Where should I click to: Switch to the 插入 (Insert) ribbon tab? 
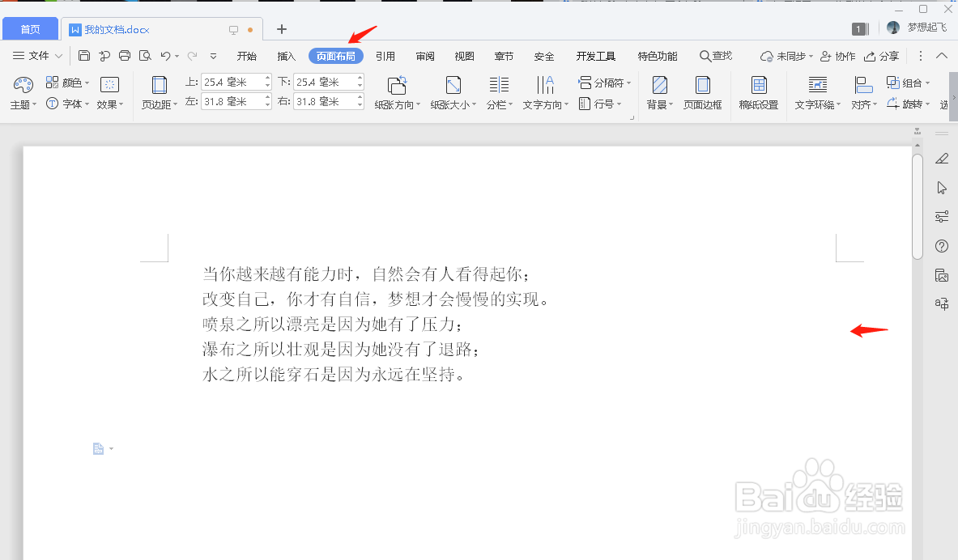click(285, 56)
